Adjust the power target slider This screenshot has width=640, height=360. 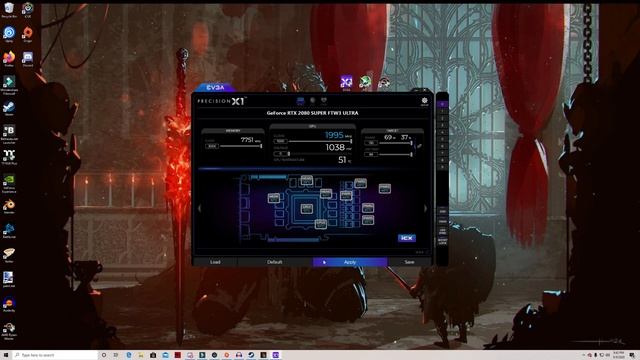pos(396,143)
